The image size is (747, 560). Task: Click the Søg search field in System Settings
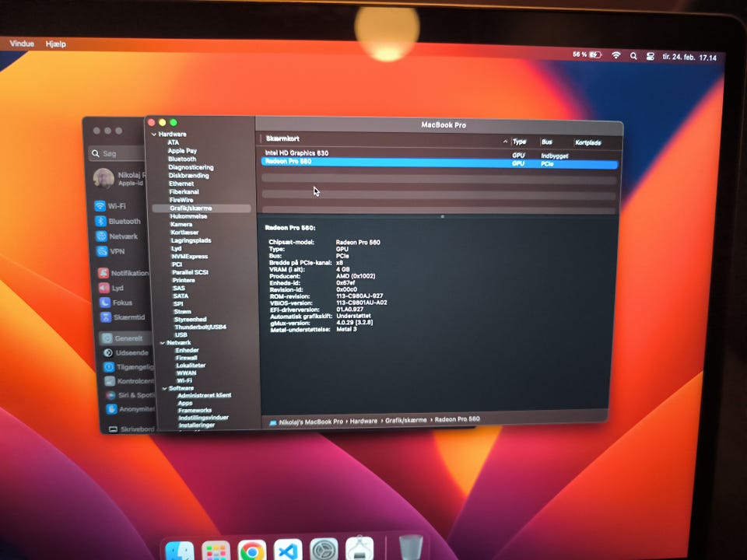coord(117,153)
